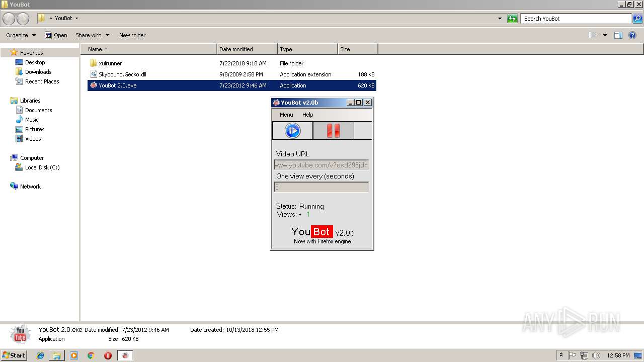Go back in Explorer

[x=9, y=19]
